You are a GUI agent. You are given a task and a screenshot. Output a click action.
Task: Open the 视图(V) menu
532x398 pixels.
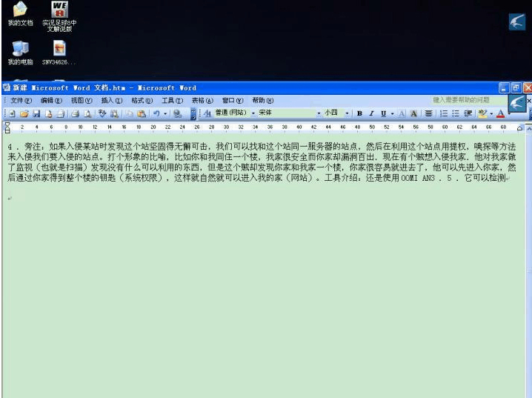point(82,101)
